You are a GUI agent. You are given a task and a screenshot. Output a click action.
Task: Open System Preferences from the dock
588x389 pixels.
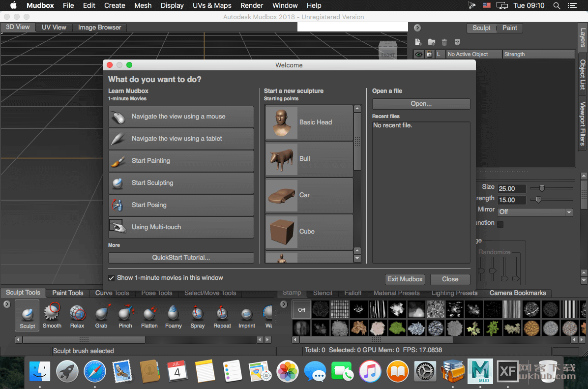point(425,371)
